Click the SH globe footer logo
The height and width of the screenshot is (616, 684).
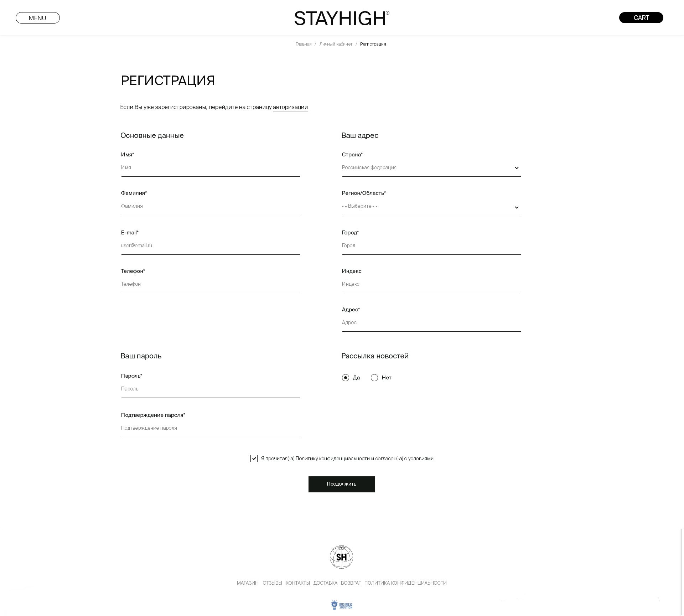pos(341,557)
